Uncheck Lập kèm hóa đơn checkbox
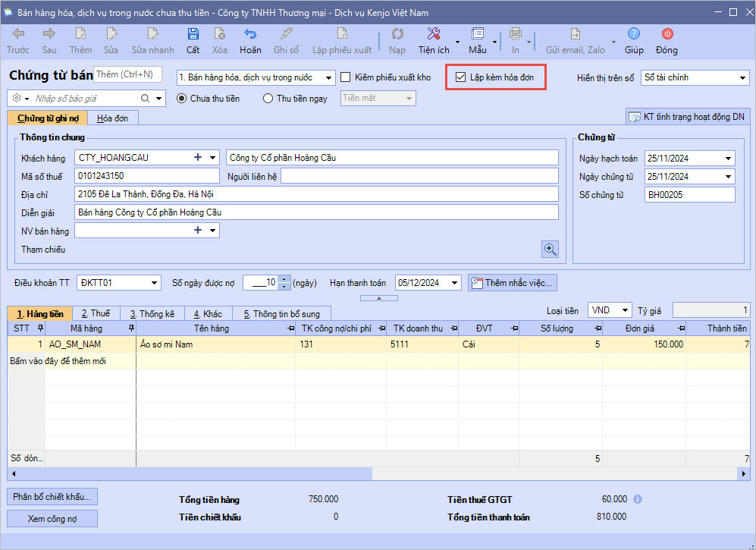The width and height of the screenshot is (756, 550). coord(460,77)
